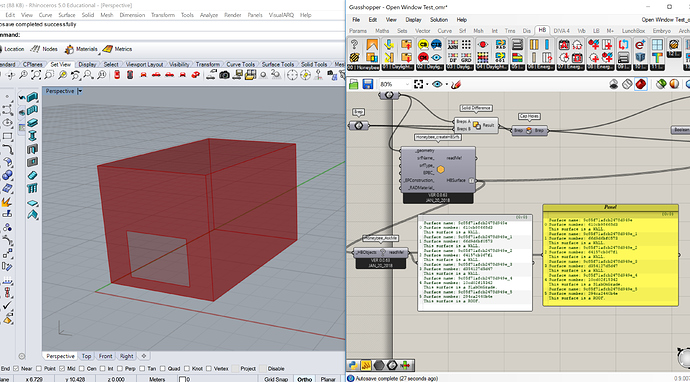The height and width of the screenshot is (382, 690).
Task: Click the yellow striped Honeybee bee icon
Action: [x=354, y=57]
